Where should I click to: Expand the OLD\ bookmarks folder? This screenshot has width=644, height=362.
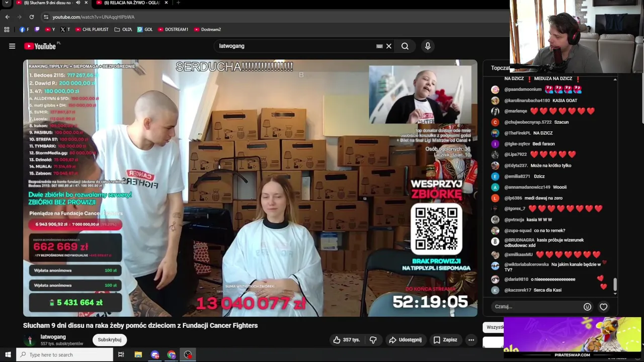pos(123,30)
